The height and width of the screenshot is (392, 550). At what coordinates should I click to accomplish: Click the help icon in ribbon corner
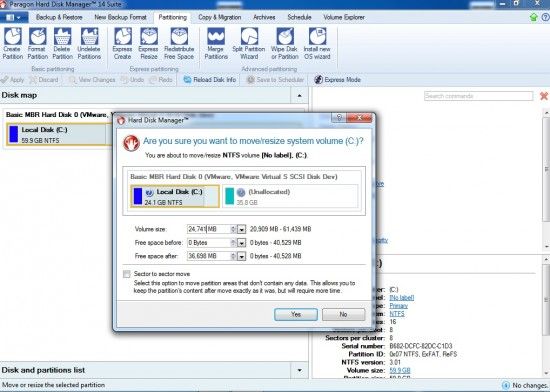545,17
